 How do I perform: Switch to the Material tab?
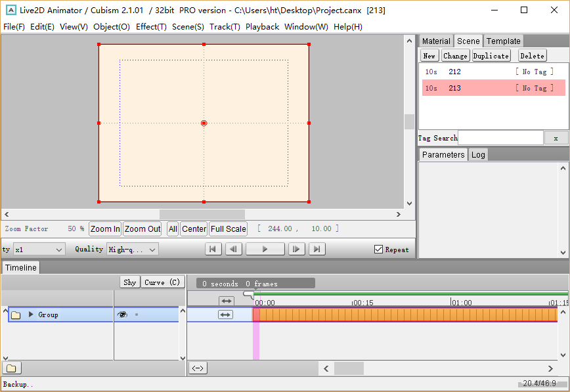pos(436,41)
